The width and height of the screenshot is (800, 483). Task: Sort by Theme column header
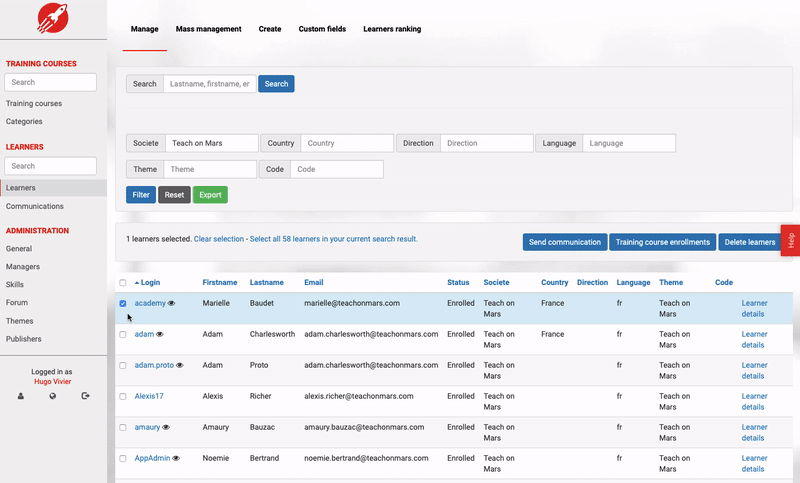pyautogui.click(x=671, y=283)
